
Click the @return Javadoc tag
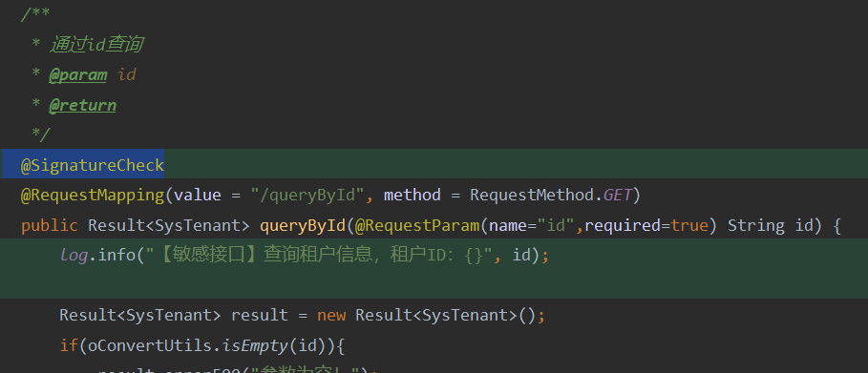pyautogui.click(x=82, y=105)
